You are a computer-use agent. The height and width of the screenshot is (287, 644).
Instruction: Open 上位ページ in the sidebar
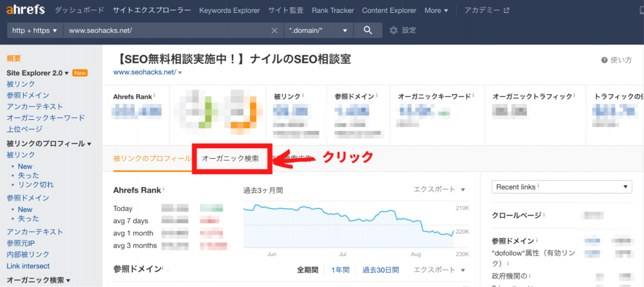tap(24, 129)
